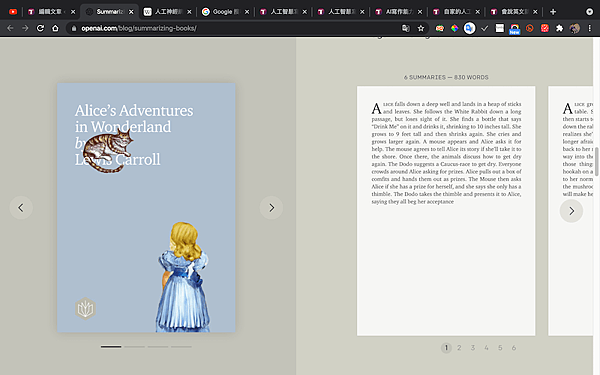Open the Chrome profile avatar
The height and width of the screenshot is (375, 600).
click(574, 28)
